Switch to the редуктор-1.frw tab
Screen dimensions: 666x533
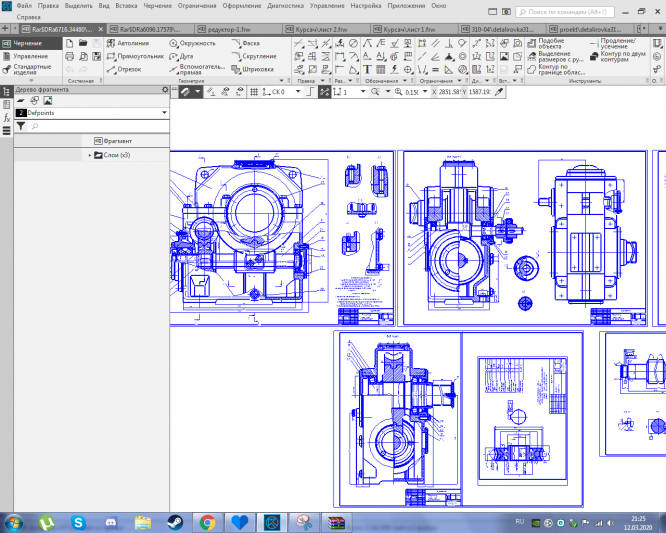tap(228, 30)
